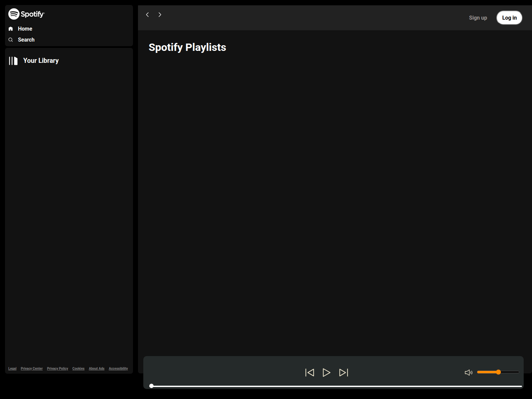This screenshot has height=399, width=532.
Task: Go back with the left chevron
Action: point(147,15)
